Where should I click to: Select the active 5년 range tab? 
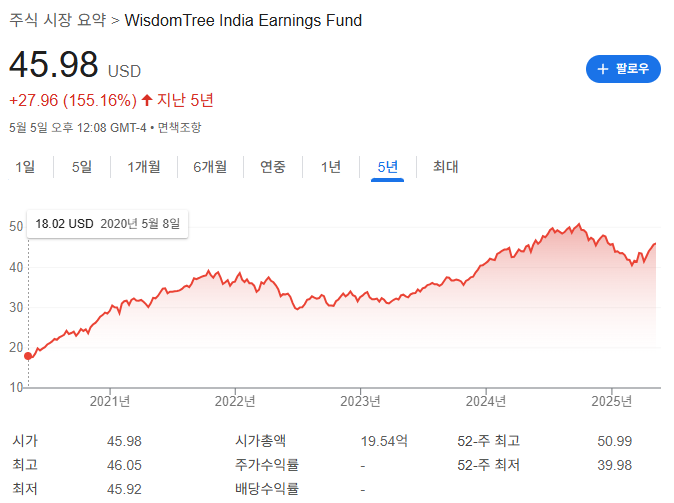pyautogui.click(x=387, y=167)
